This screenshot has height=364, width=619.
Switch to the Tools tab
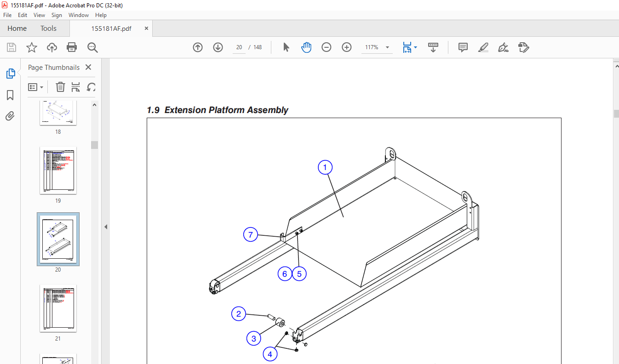click(48, 28)
